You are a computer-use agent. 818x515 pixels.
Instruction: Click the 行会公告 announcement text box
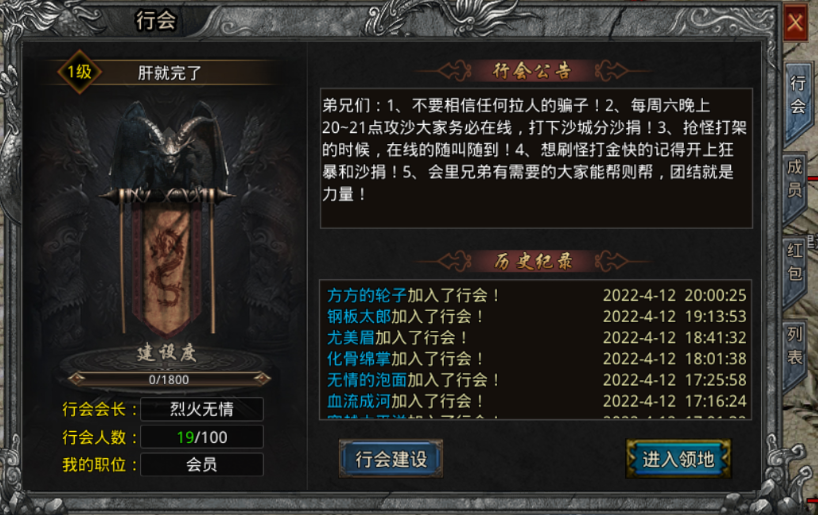click(x=536, y=158)
